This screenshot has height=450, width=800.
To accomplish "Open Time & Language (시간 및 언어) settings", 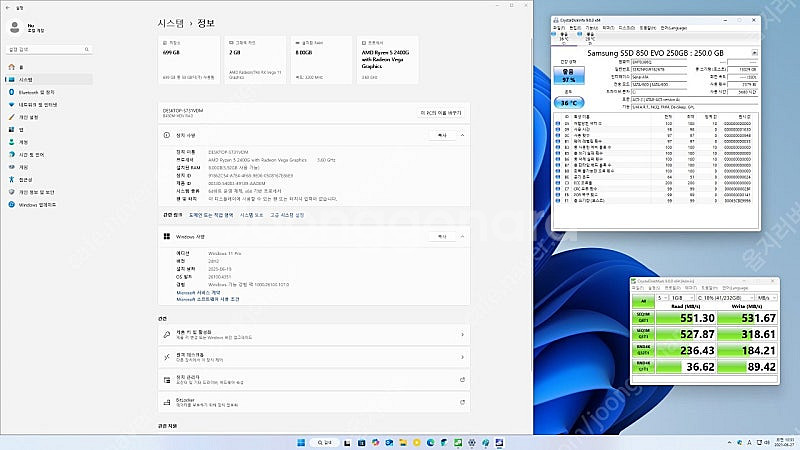I will 48,155.
